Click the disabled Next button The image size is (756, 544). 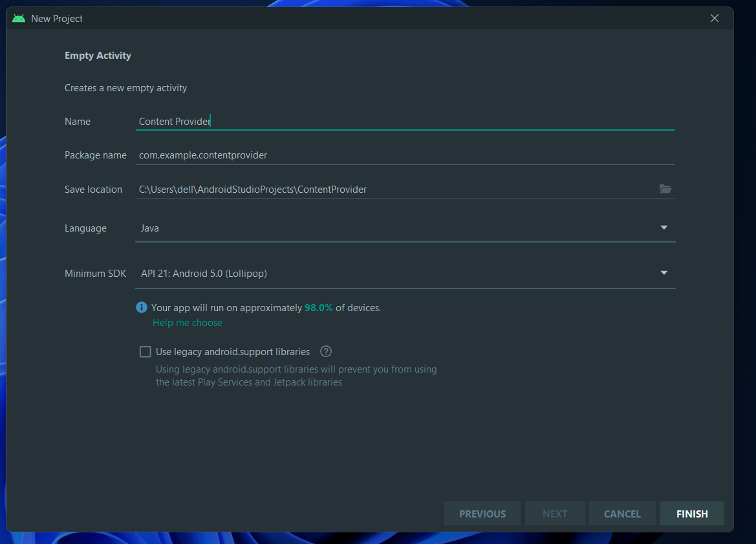tap(554, 513)
